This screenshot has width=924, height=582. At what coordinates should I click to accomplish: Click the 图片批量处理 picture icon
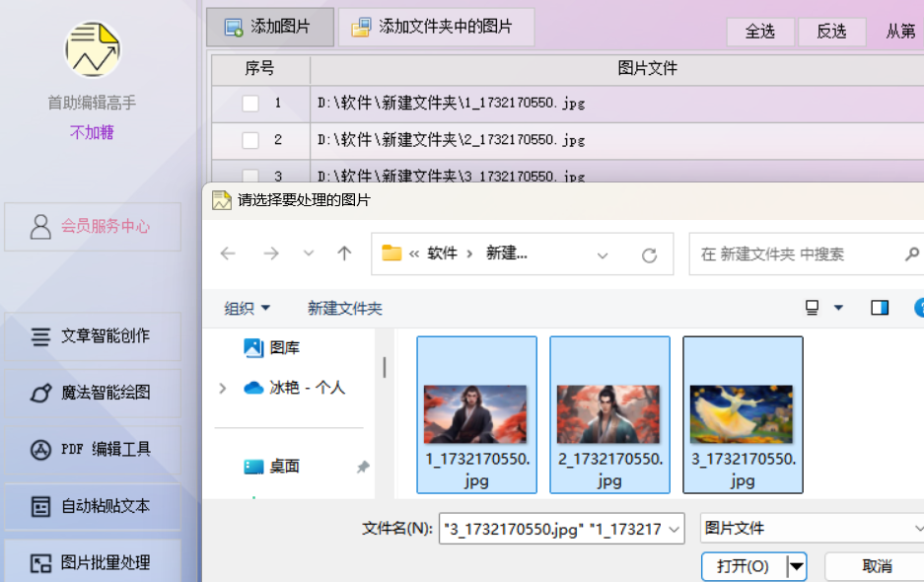40,562
